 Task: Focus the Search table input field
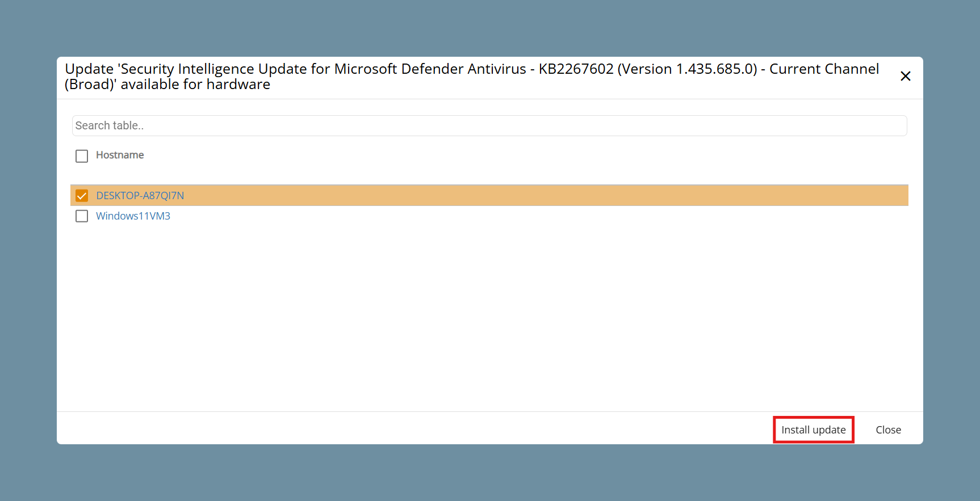pyautogui.click(x=489, y=126)
